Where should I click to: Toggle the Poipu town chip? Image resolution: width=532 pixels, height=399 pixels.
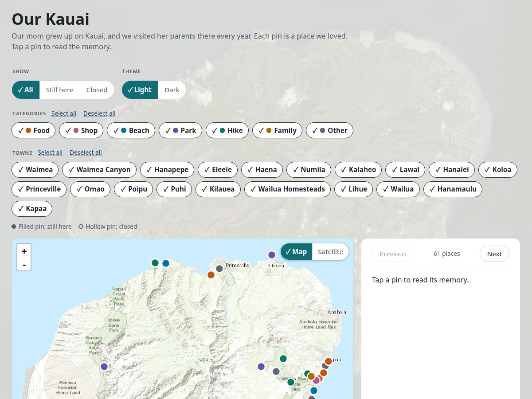point(133,189)
